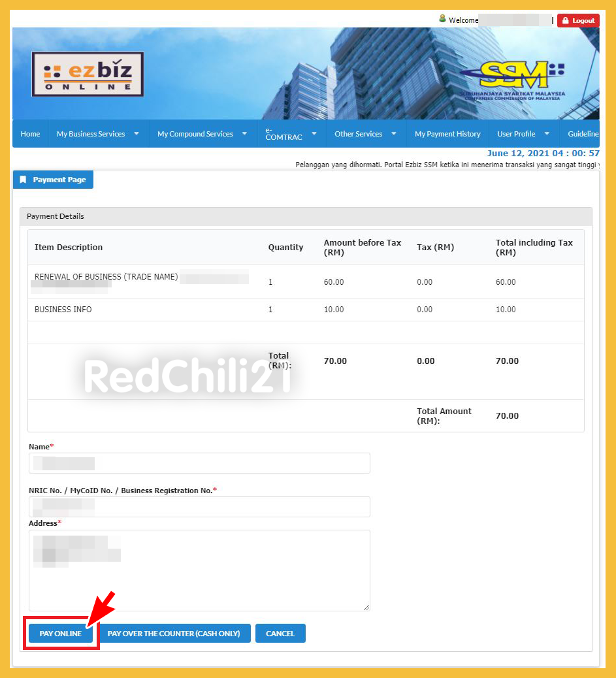Click the NRIC / MyCoID registration field
The width and height of the screenshot is (616, 678).
tap(199, 507)
